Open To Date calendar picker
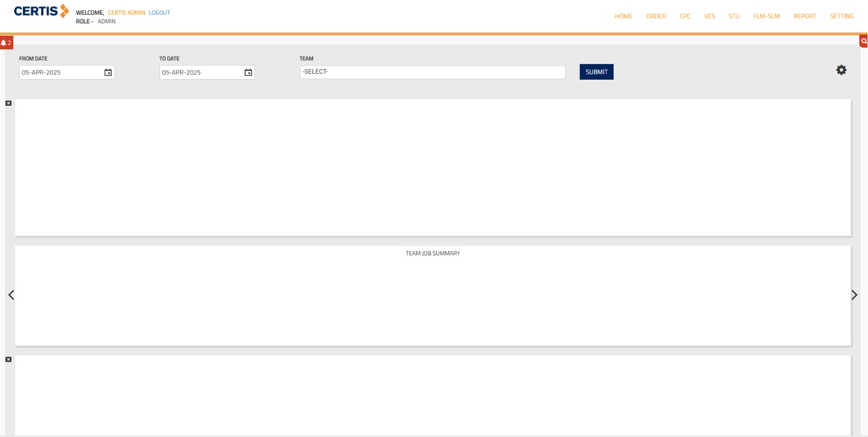This screenshot has width=868, height=437. pos(248,73)
